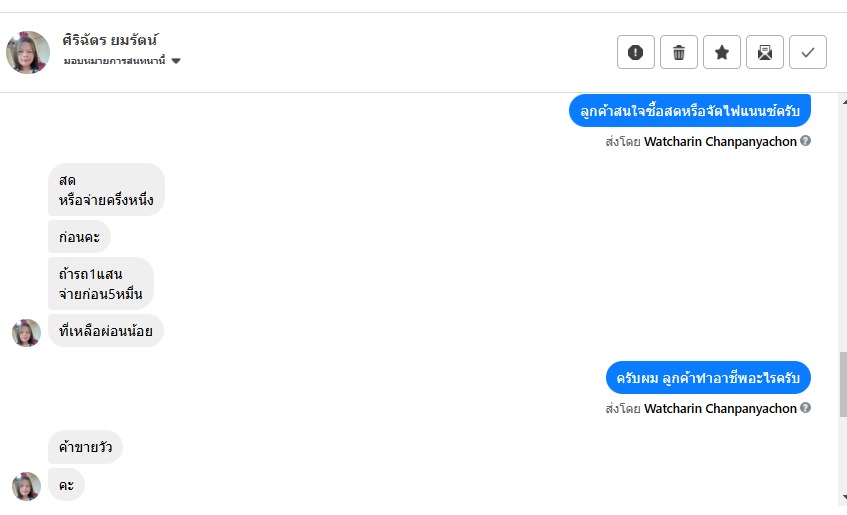Select the ค้าขายวัว message bubble
The width and height of the screenshot is (847, 515).
[x=85, y=447]
